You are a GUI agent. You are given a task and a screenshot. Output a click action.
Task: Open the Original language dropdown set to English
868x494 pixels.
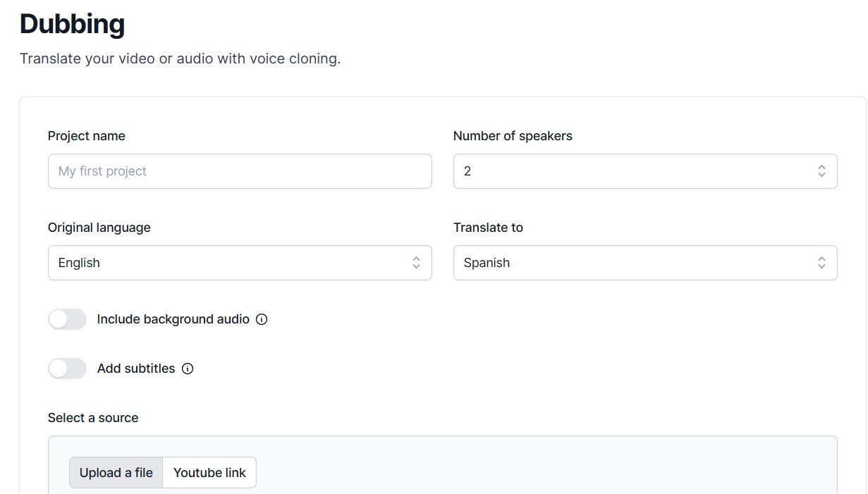pos(233,263)
